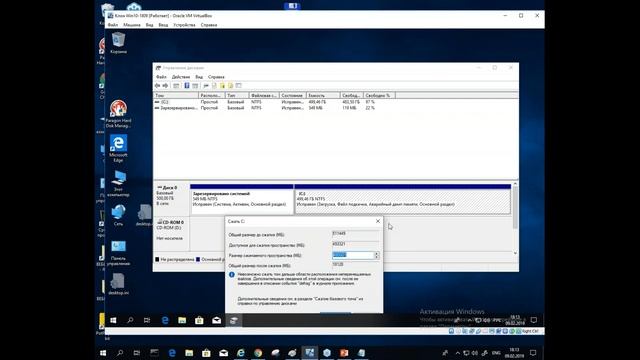
Task: Open File Explorer in guest VM taskbar
Action: pyautogui.click(x=182, y=320)
